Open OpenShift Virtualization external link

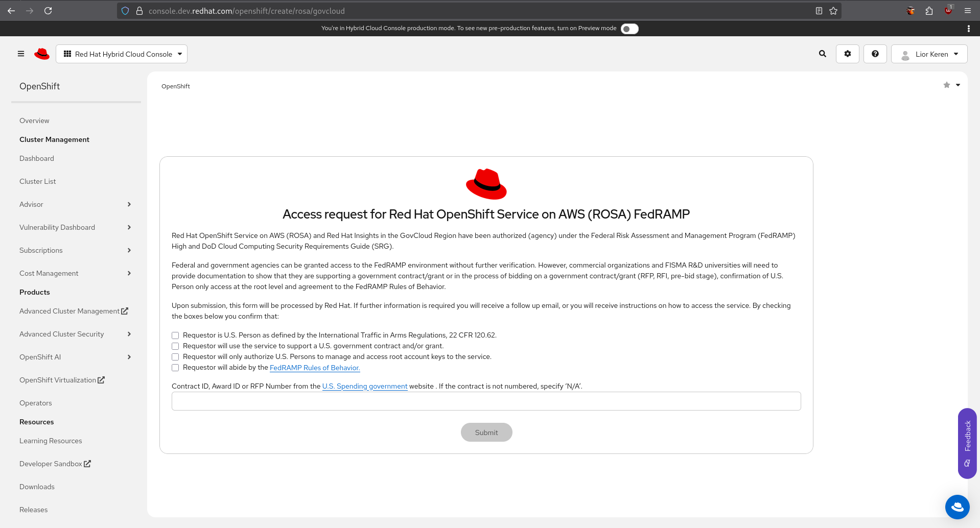click(62, 380)
